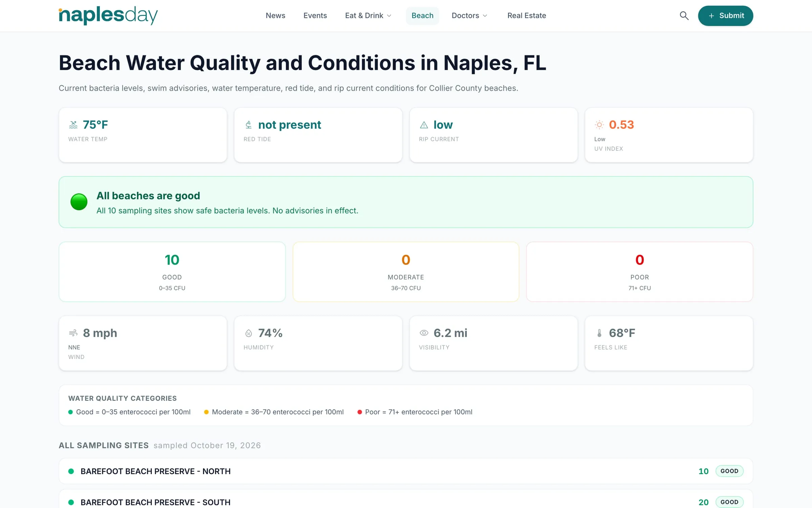The width and height of the screenshot is (812, 508).
Task: Click the visibility eye icon
Action: [x=424, y=333]
